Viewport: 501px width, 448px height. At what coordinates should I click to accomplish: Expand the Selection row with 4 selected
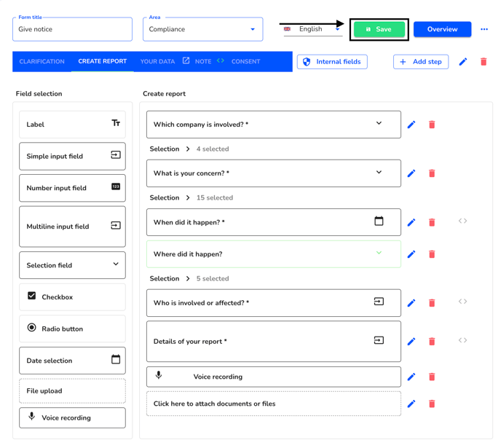189,149
